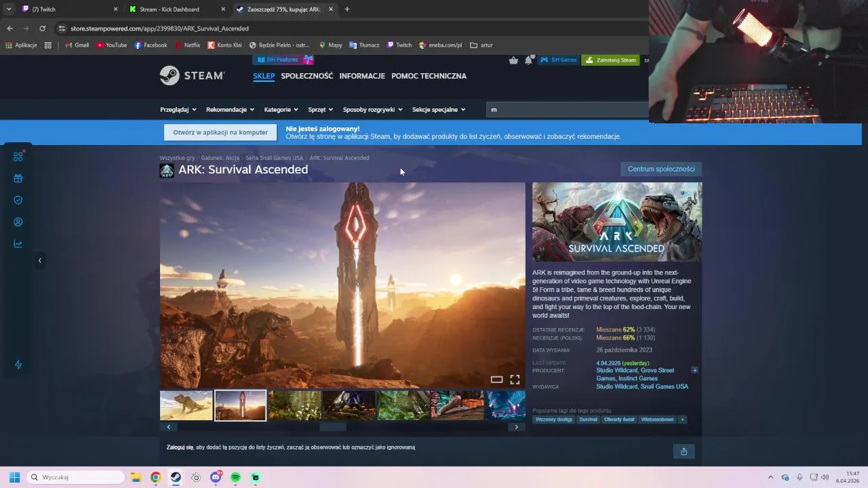Expand the Kategorie dropdown menu
Image resolution: width=868 pixels, height=488 pixels.
[281, 109]
